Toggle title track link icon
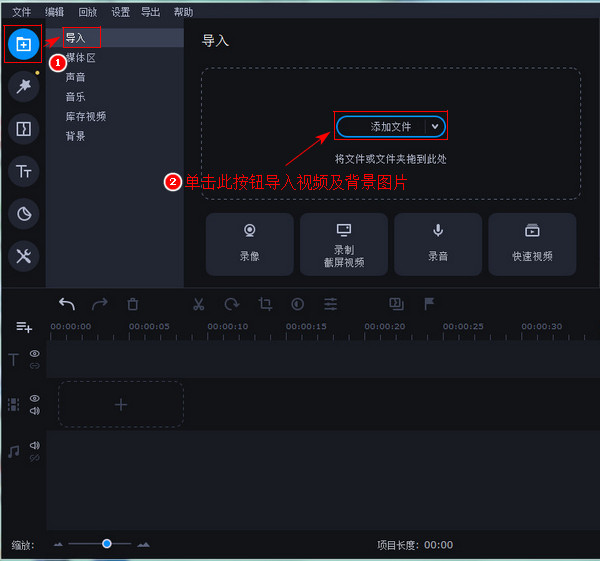Image resolution: width=600 pixels, height=561 pixels. (x=34, y=366)
